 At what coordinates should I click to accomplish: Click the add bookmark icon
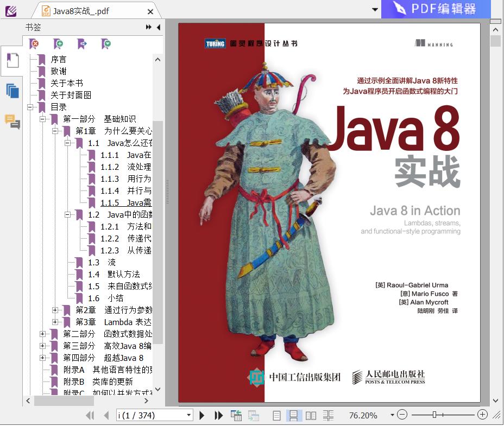click(58, 44)
